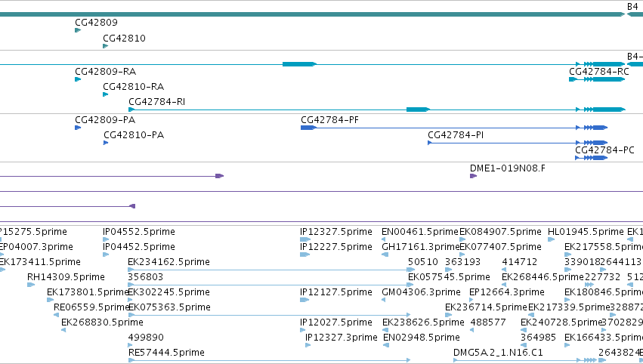
Task: Click the CG42809-RA transcript label
Action: click(x=105, y=71)
